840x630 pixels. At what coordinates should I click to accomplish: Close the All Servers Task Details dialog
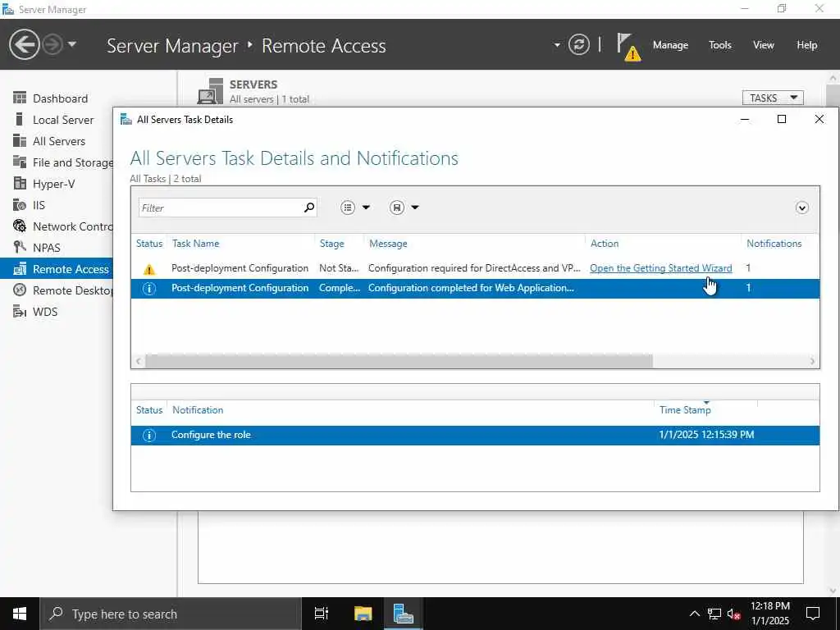click(x=819, y=119)
